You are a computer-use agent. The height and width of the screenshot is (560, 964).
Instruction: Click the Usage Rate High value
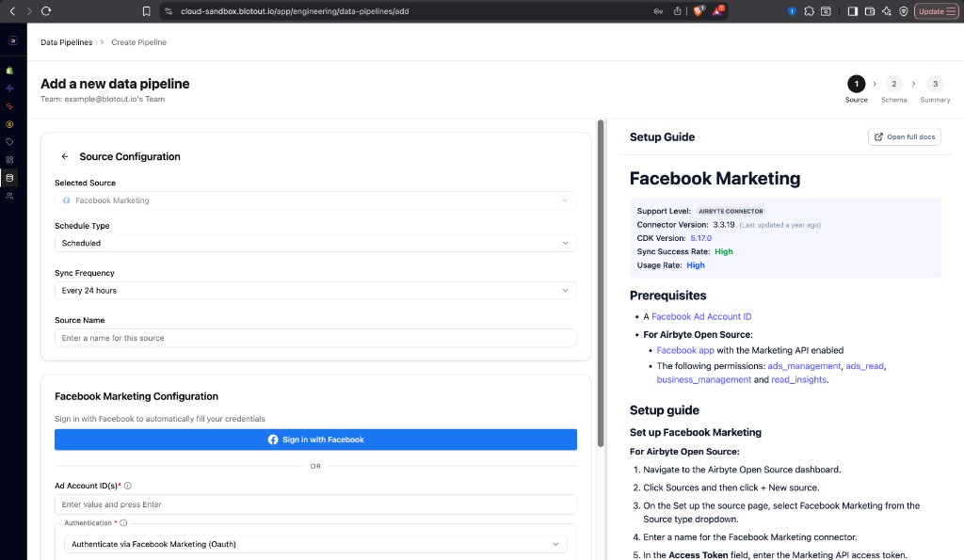pos(696,264)
